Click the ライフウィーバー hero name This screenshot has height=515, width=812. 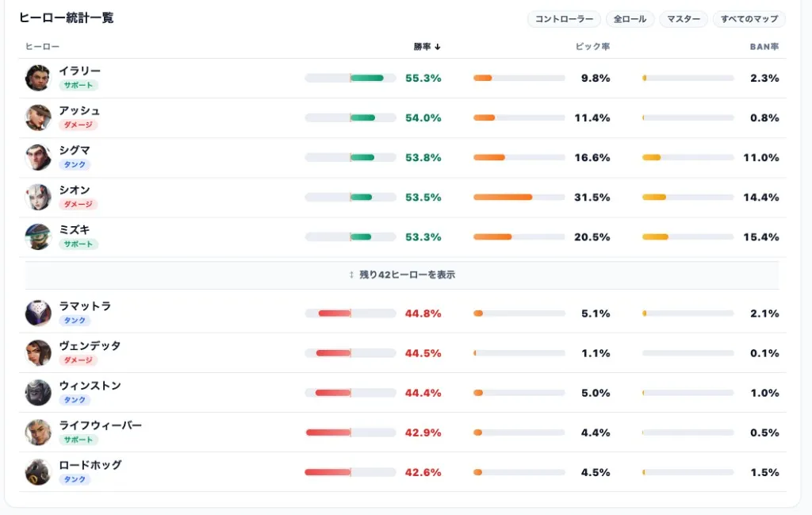(101, 425)
